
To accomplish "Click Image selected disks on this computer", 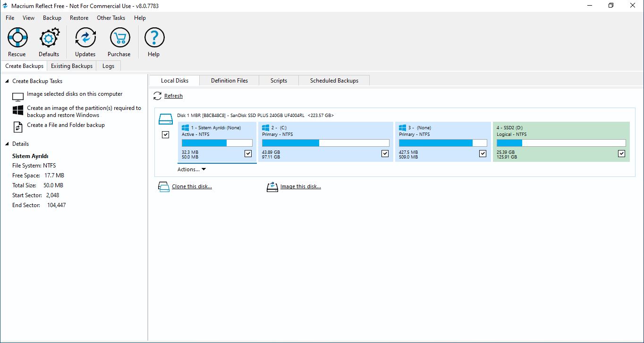I will point(75,94).
